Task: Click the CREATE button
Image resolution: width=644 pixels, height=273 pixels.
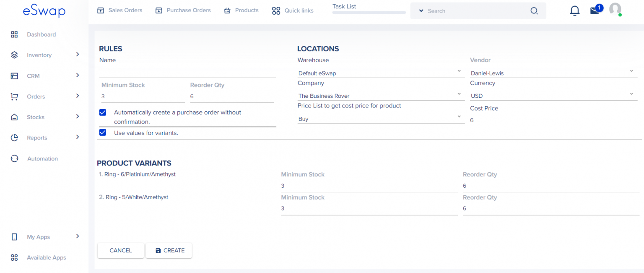Action: [169, 250]
